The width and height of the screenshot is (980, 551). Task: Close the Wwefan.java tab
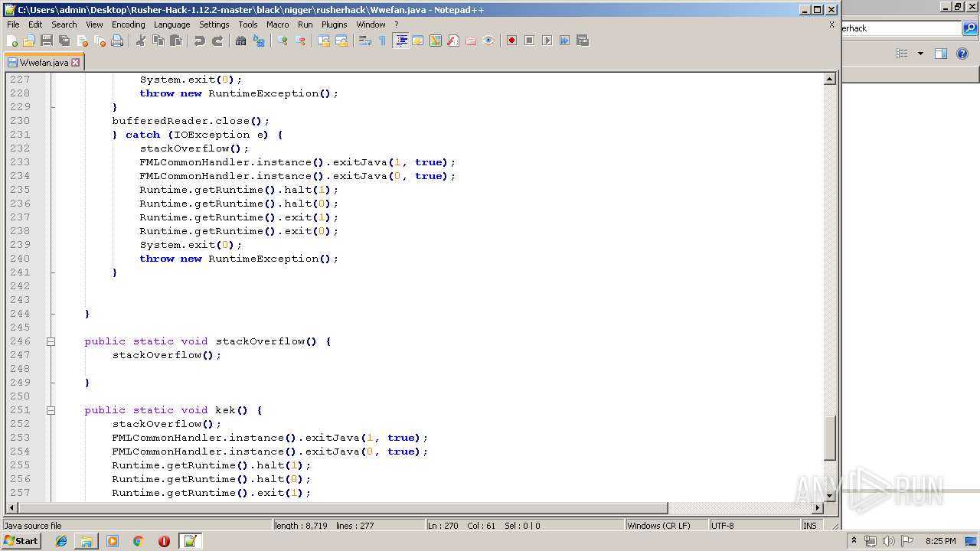75,63
